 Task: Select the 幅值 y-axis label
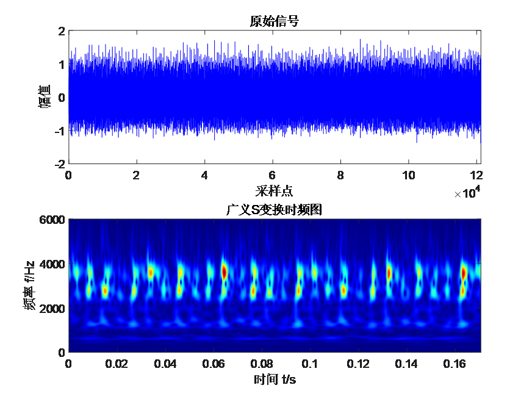45,96
